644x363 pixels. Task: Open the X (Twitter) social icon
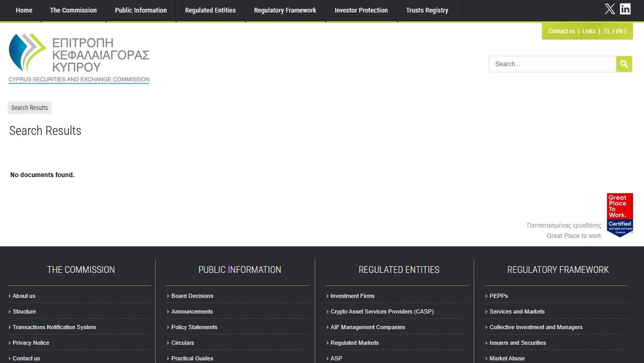[x=610, y=9]
